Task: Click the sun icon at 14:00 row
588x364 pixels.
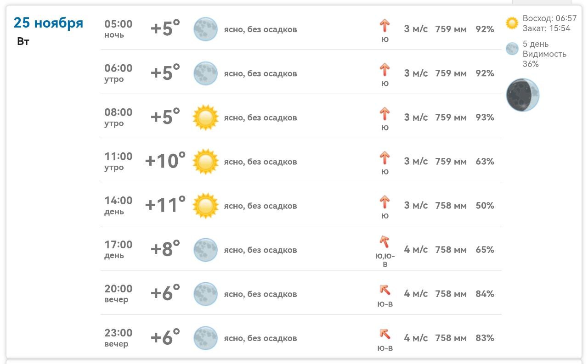Action: [x=205, y=206]
